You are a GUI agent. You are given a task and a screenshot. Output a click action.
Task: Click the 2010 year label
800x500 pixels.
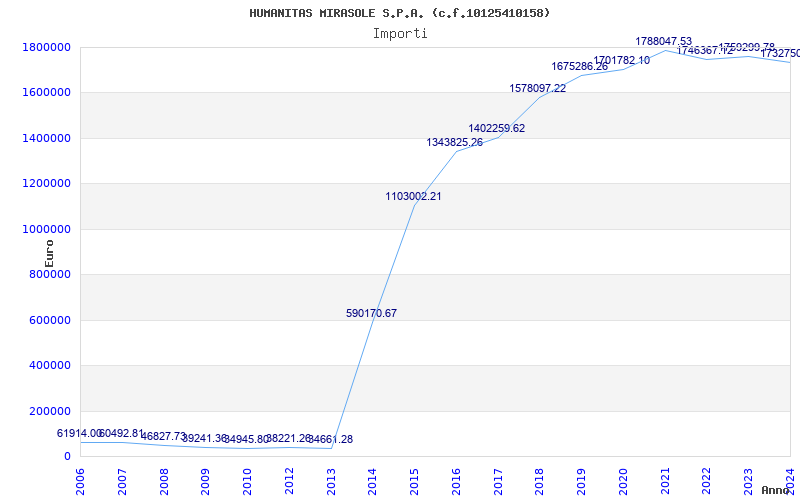[247, 481]
